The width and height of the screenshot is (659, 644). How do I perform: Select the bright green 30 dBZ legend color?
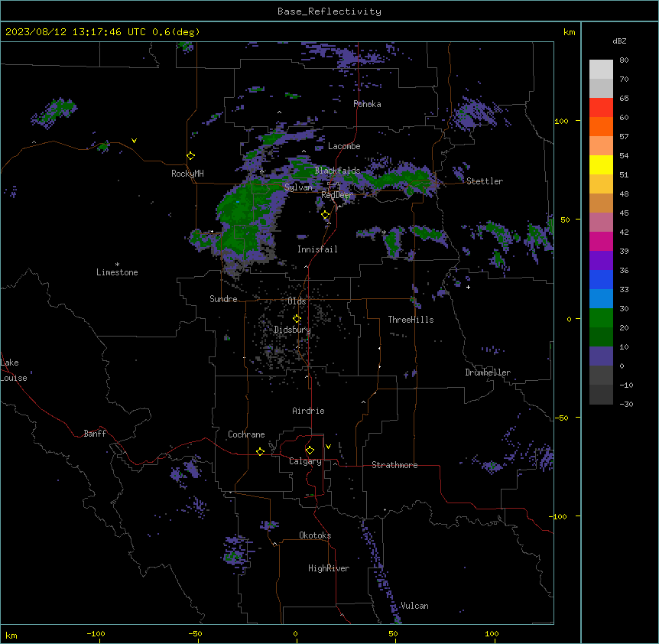click(601, 318)
